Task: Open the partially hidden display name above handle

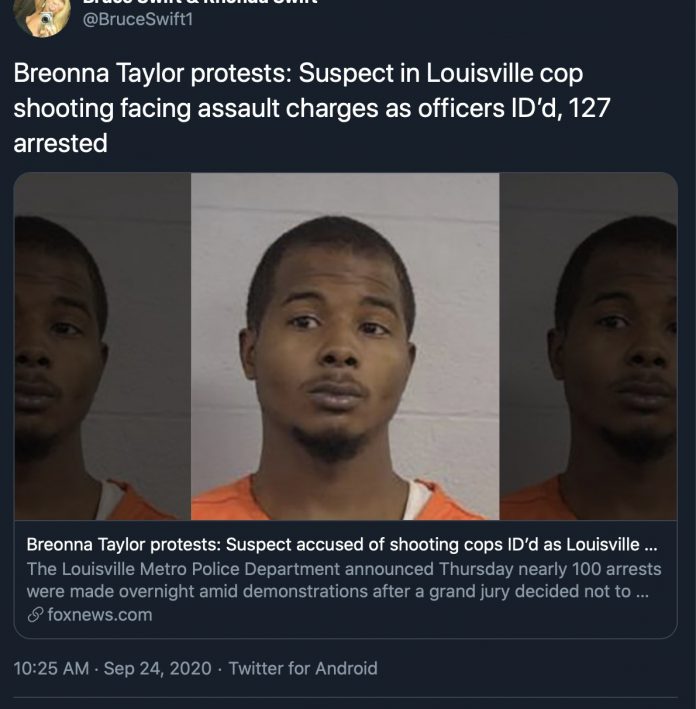Action: point(200,2)
